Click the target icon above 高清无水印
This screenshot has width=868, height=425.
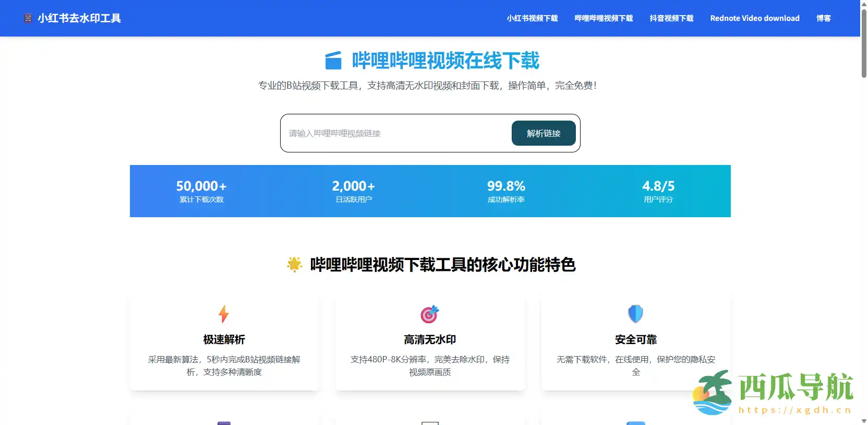point(430,314)
